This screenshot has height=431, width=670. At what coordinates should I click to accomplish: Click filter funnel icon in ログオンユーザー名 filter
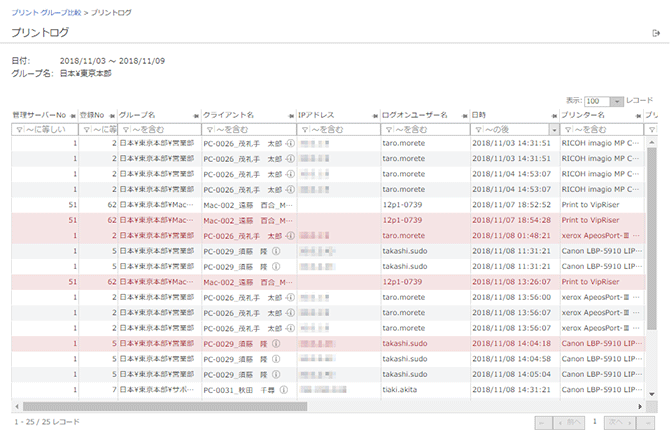[388, 130]
